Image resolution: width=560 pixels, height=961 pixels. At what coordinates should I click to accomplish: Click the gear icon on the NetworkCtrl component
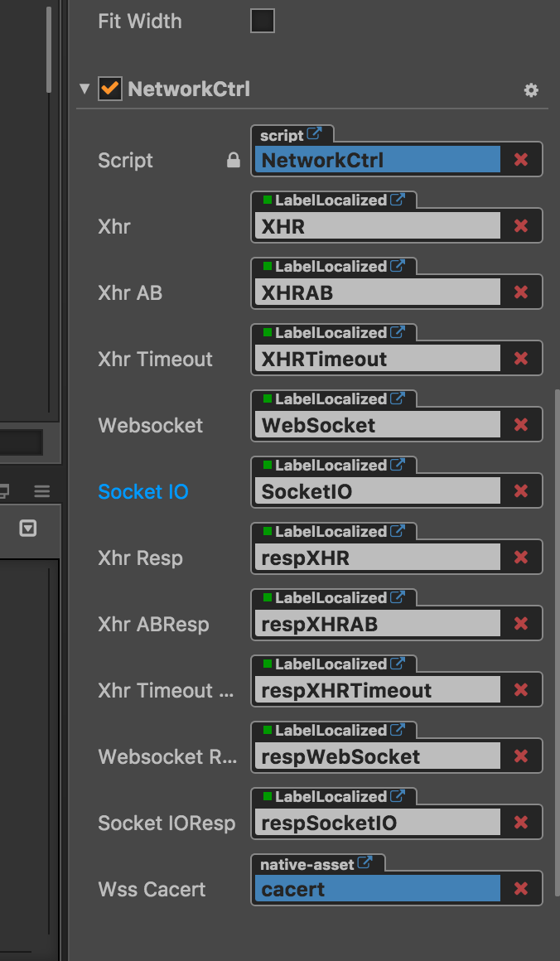533,89
